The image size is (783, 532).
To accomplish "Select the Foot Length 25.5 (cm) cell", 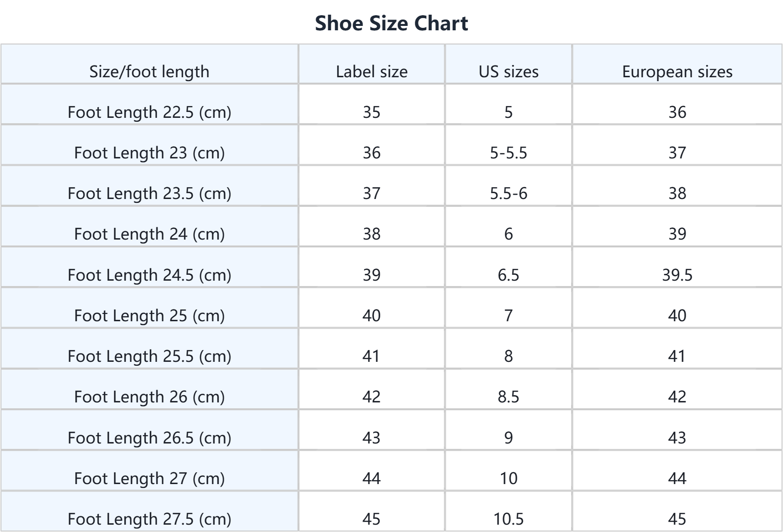I will coord(149,356).
